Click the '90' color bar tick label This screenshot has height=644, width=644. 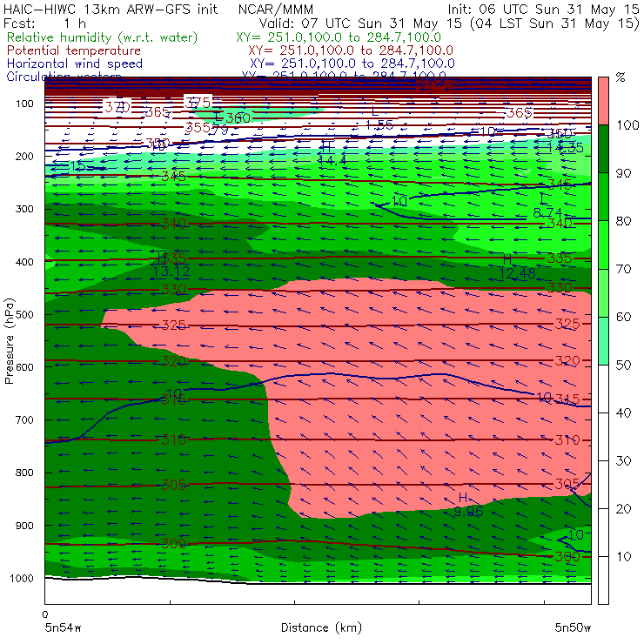pyautogui.click(x=623, y=173)
